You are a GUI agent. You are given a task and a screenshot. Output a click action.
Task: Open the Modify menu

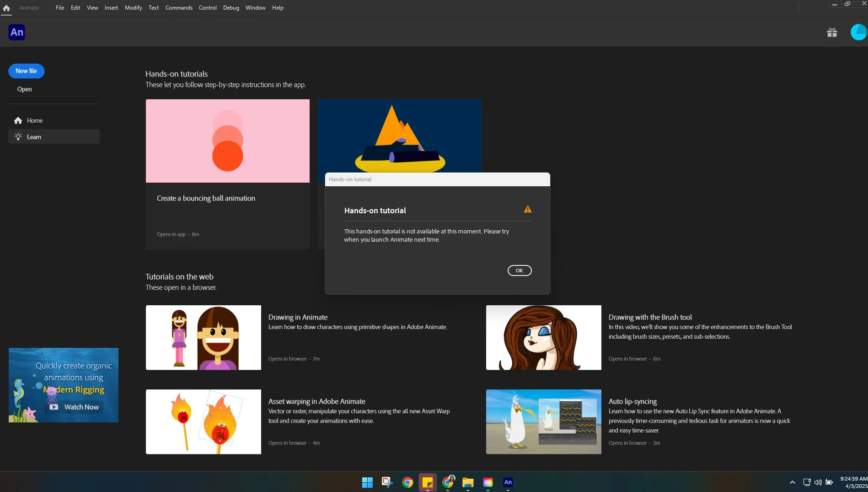[134, 8]
